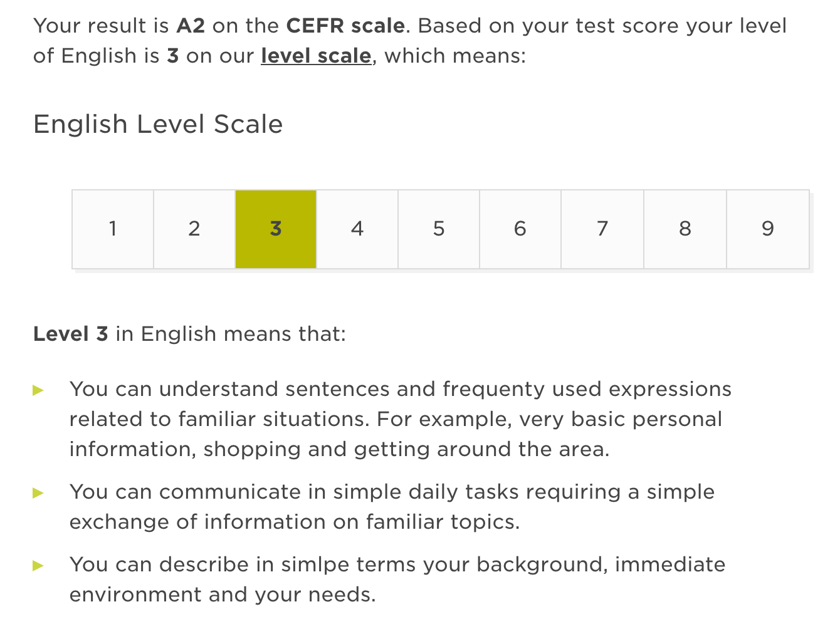Select level 6 on the scale
The width and height of the screenshot is (840, 629).
point(520,229)
